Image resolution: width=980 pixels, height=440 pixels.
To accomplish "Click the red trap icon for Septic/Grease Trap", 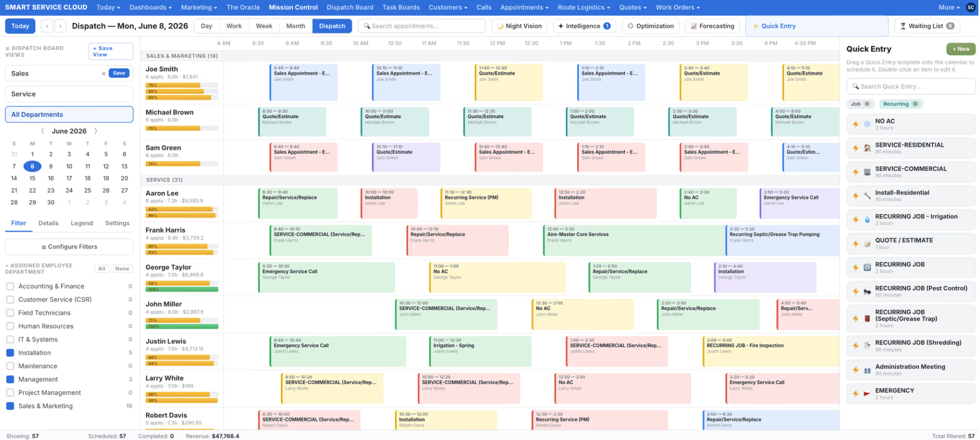I will coord(867,319).
